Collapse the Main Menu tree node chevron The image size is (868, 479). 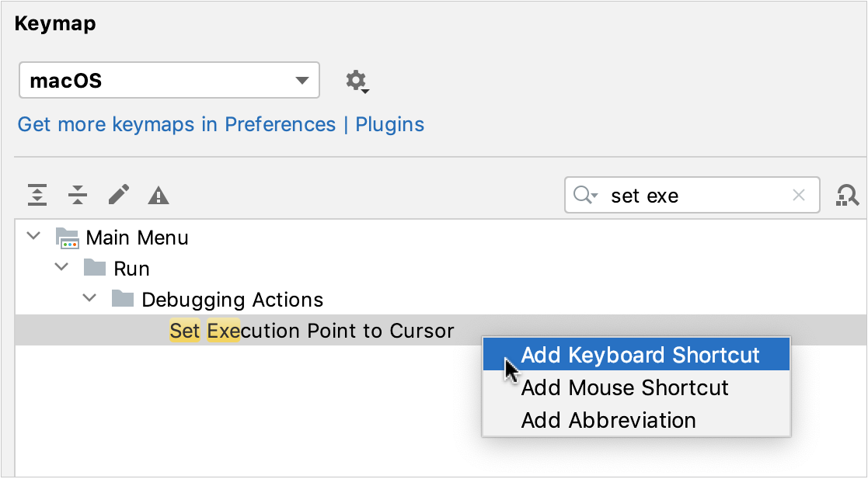tap(33, 237)
